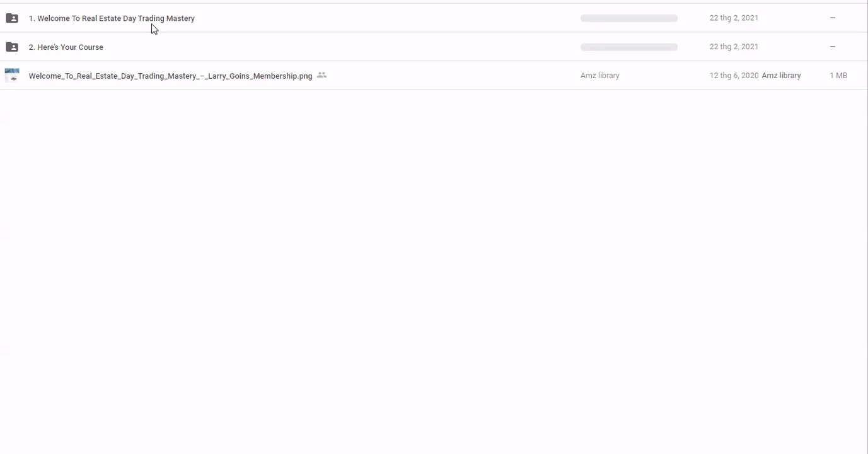Click the 1 MB file size
The image size is (868, 454).
[x=838, y=76]
